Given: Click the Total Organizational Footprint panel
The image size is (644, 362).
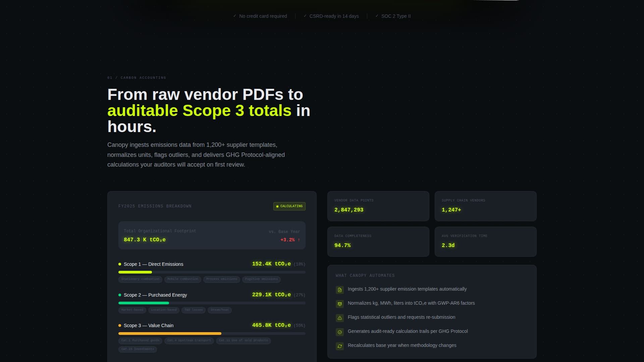Looking at the screenshot, I should coord(212,235).
